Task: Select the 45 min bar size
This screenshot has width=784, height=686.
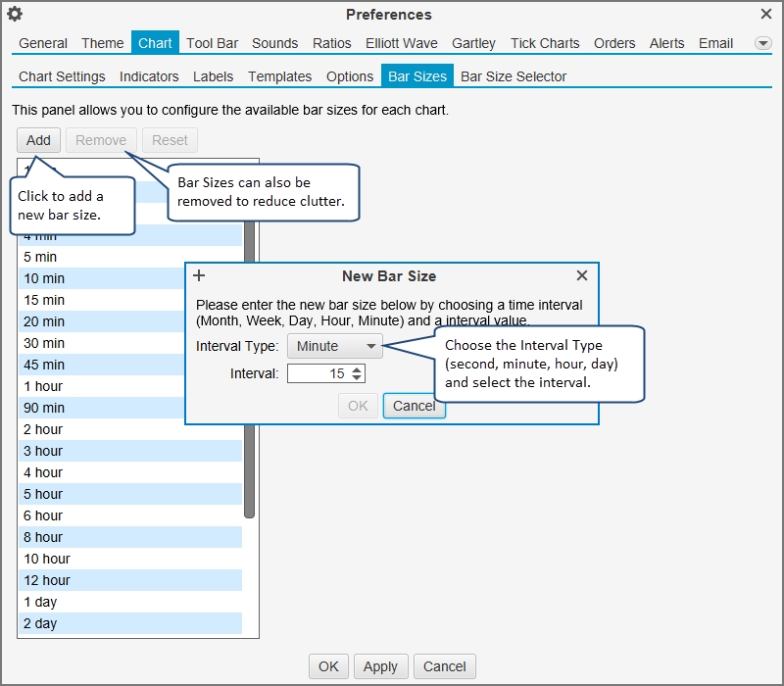Action: tap(102, 365)
